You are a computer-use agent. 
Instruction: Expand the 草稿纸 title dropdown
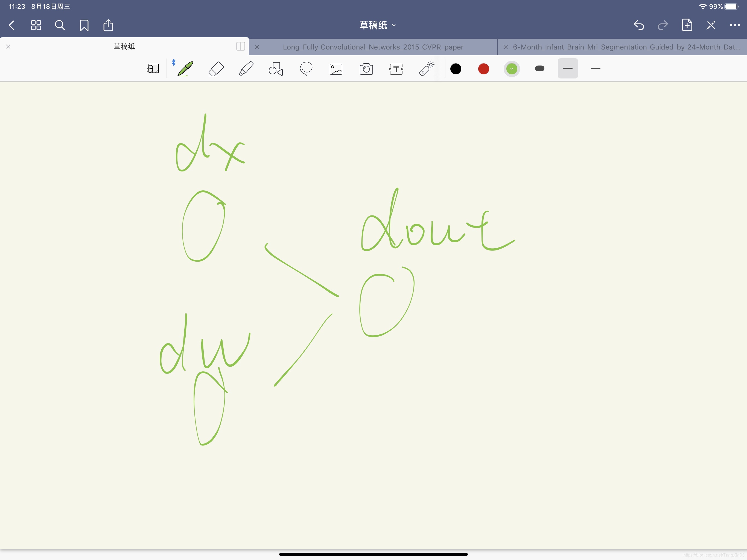[x=377, y=25]
